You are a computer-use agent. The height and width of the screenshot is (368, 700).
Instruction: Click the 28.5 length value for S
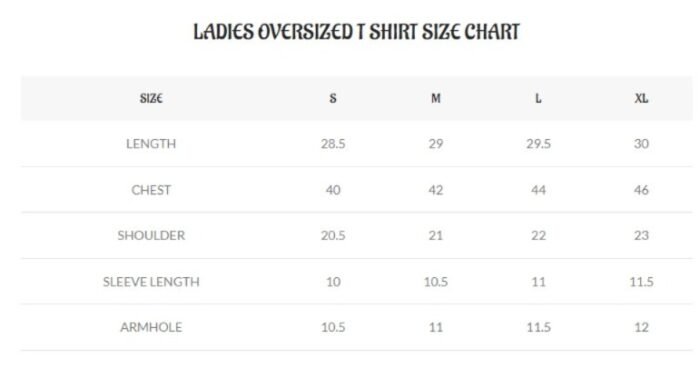333,144
